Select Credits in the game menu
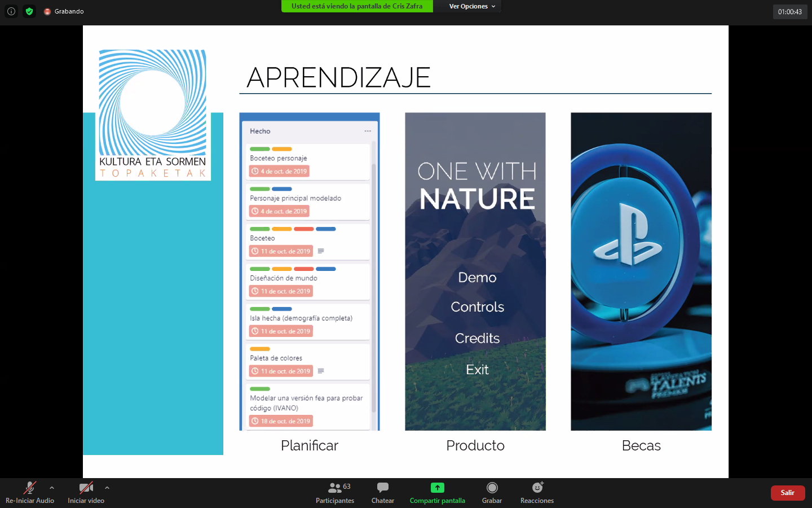This screenshot has width=812, height=508. [477, 338]
